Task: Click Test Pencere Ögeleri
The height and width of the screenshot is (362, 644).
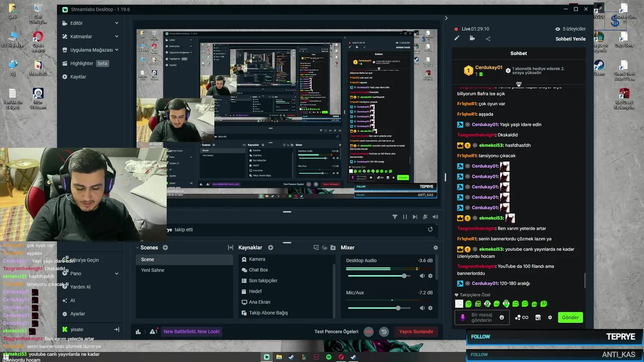Action: tap(336, 331)
